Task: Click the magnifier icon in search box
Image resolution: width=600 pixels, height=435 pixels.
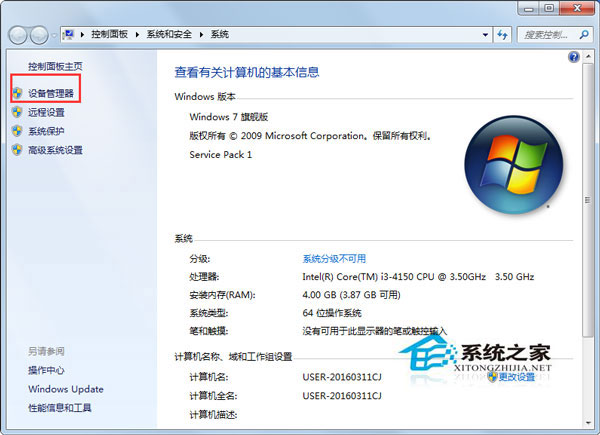Action: [584, 35]
